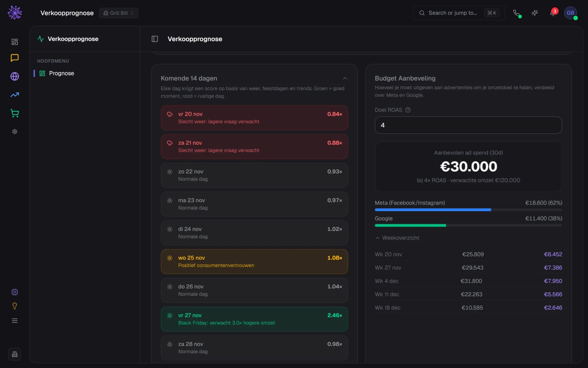Image resolution: width=588 pixels, height=368 pixels.
Task: Click the rain cloud icon on za 21 nov
Action: pos(170,143)
